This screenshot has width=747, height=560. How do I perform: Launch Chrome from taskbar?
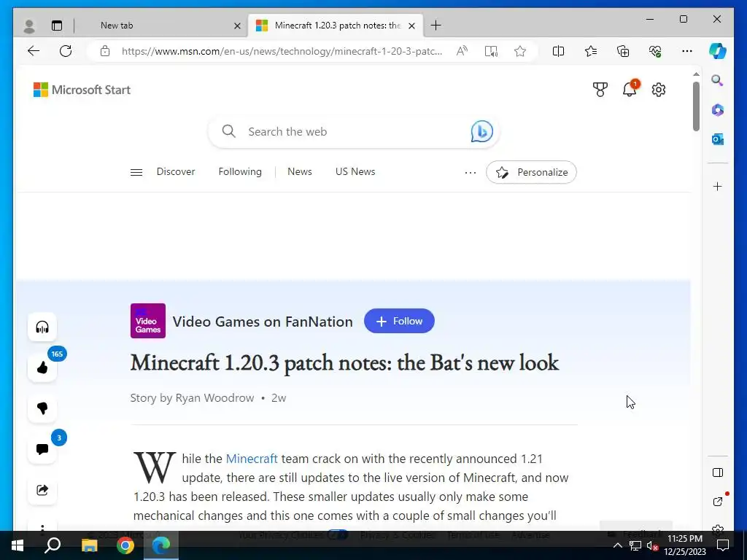125,545
